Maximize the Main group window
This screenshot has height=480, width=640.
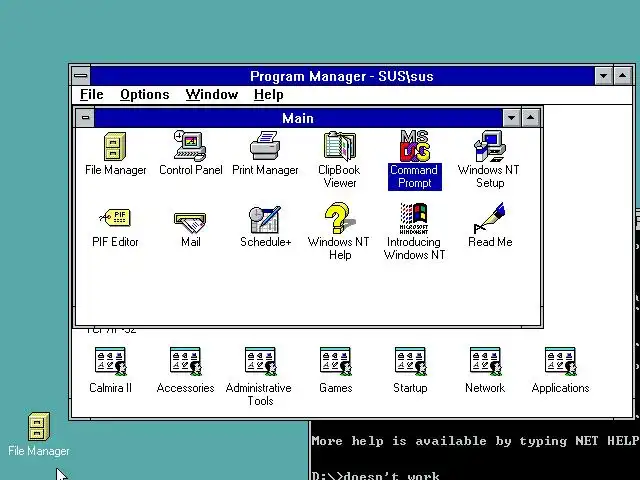[x=531, y=118]
